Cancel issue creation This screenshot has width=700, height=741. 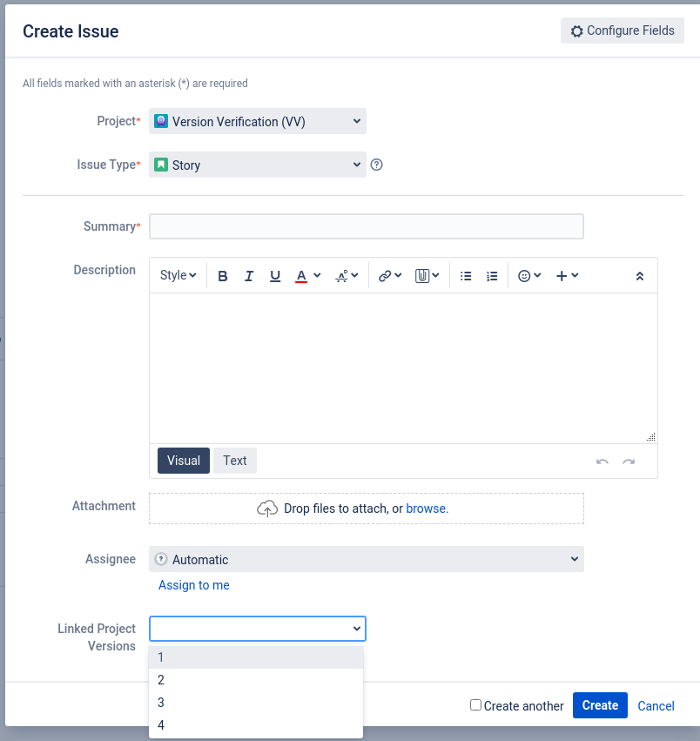point(656,706)
